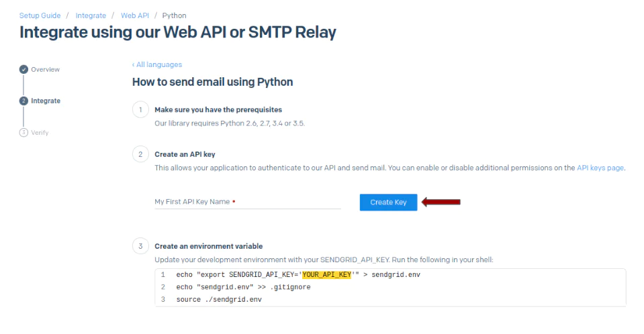Open the Integrate step in sidebar
The width and height of the screenshot is (644, 334).
(46, 101)
